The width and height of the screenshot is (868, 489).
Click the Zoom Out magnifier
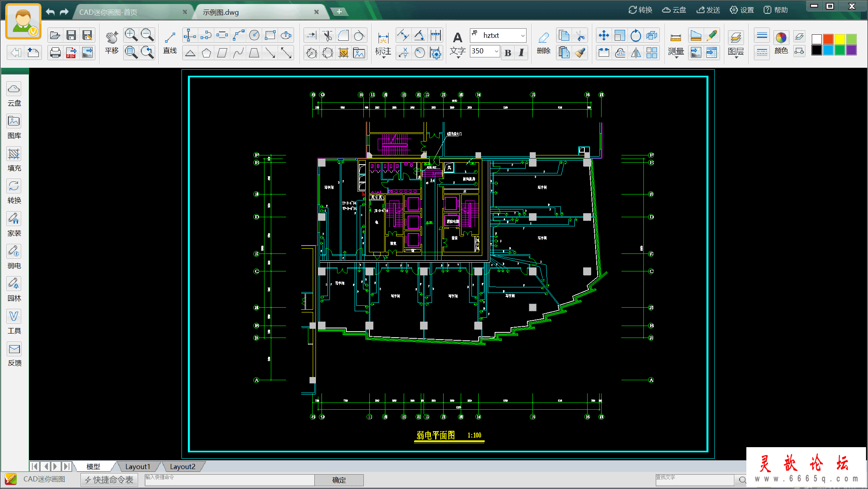[148, 35]
